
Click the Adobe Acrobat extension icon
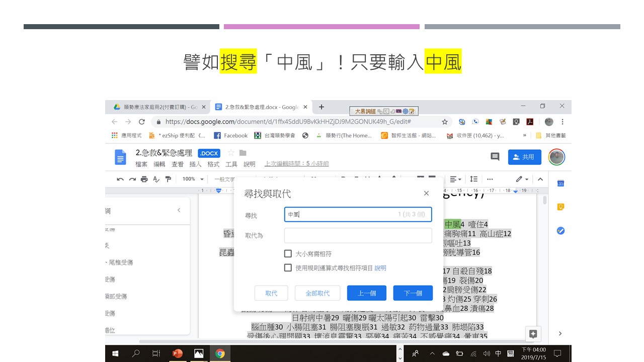coord(530,122)
